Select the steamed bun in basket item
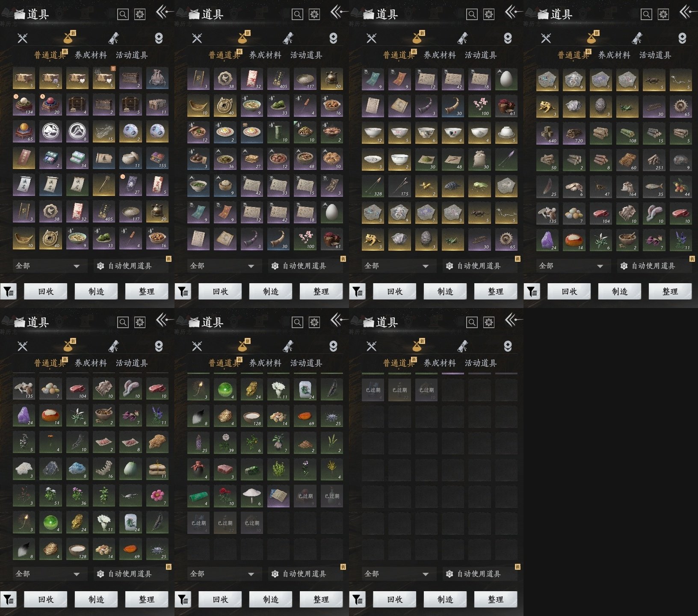The width and height of the screenshot is (698, 616). 225,187
